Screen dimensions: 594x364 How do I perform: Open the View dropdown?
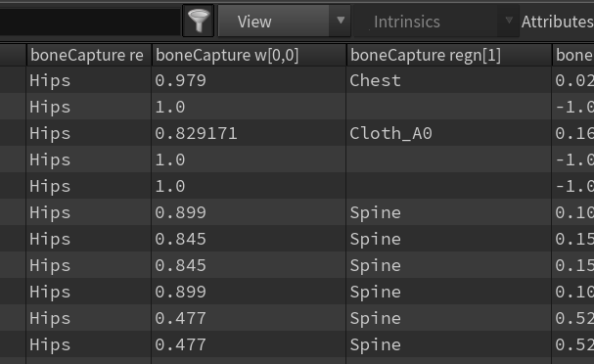tap(284, 22)
